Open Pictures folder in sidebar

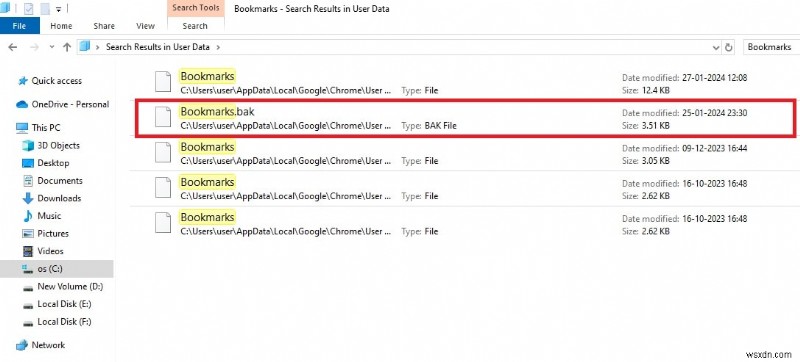coord(53,234)
